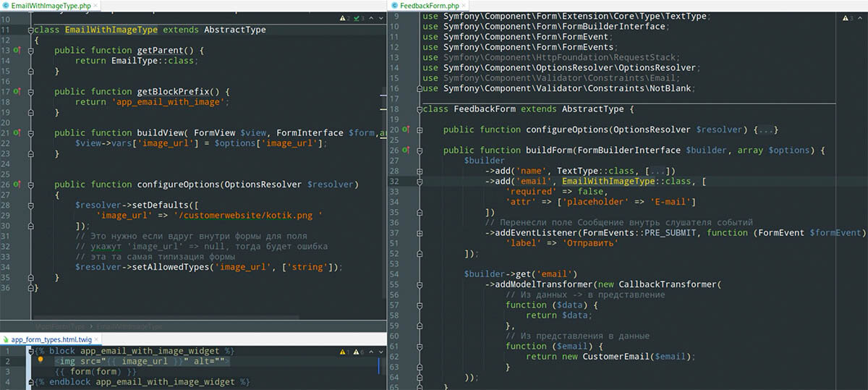Click the folded {...} placeholder after configureOptions
The image size is (868, 390).
tap(765, 130)
